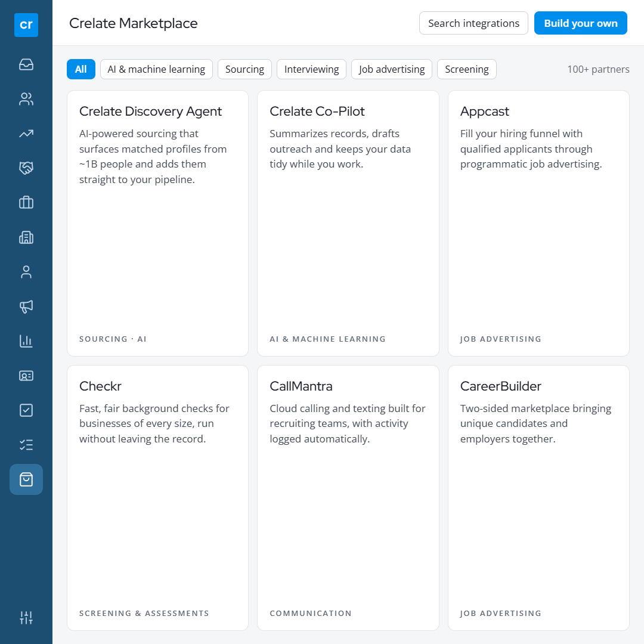Click the Search integrations field
Screen dimensions: 644x644
473,23
